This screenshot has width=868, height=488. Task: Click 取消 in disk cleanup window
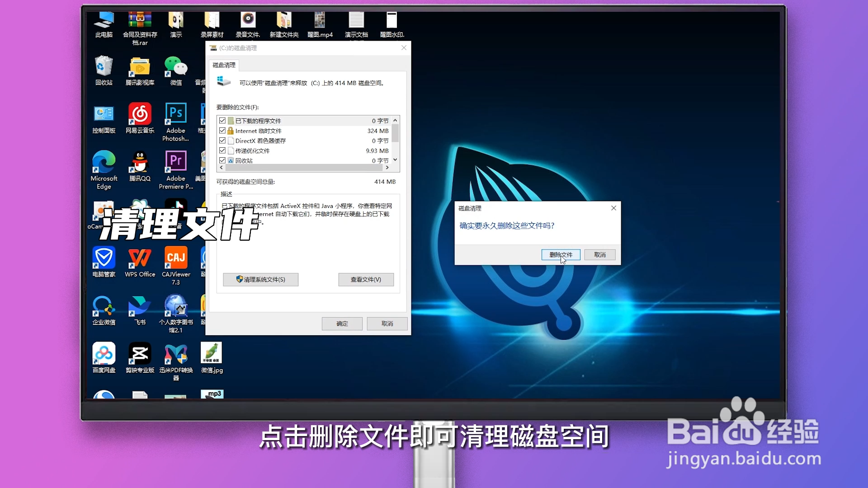click(x=387, y=324)
